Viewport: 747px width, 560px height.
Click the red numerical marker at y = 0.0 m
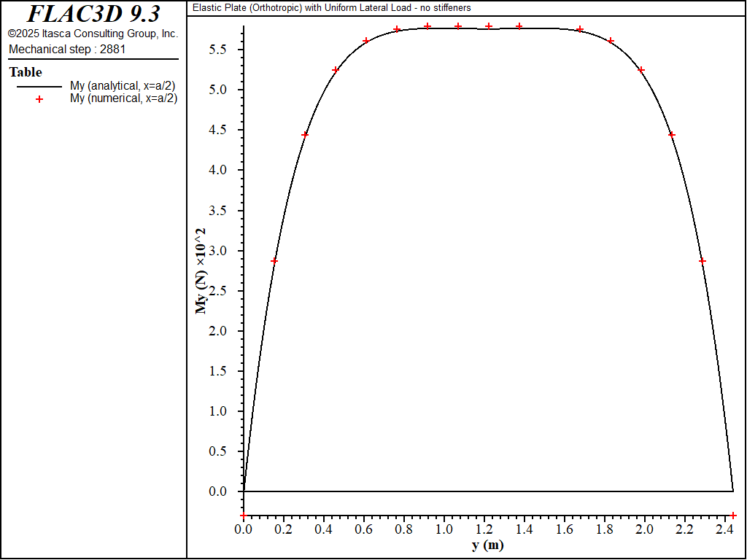(244, 516)
